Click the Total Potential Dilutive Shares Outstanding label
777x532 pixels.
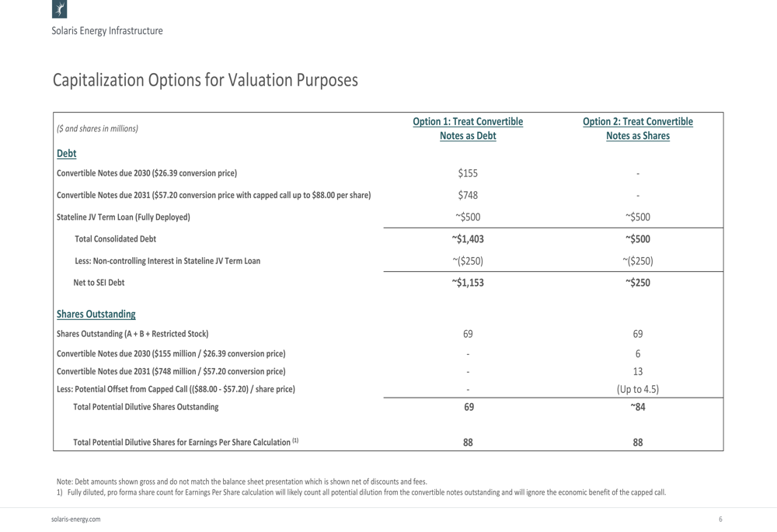coord(146,407)
